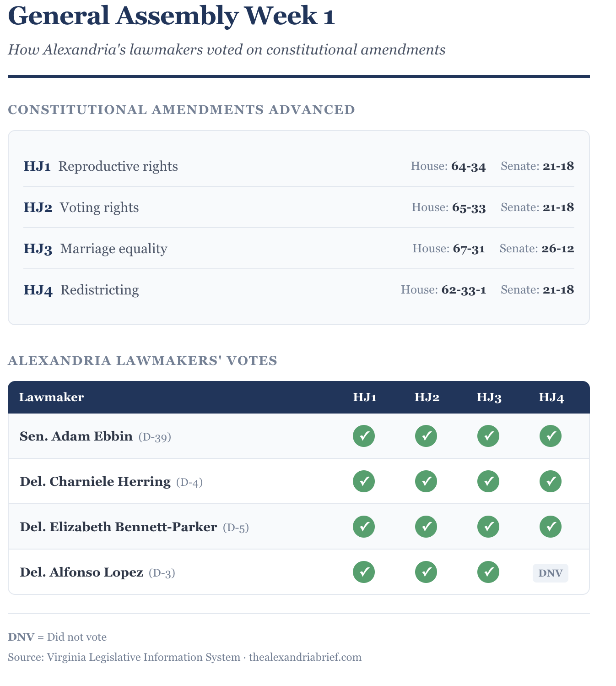Click the DNV badge in Lopez's row
The image size is (616, 686).
point(551,573)
